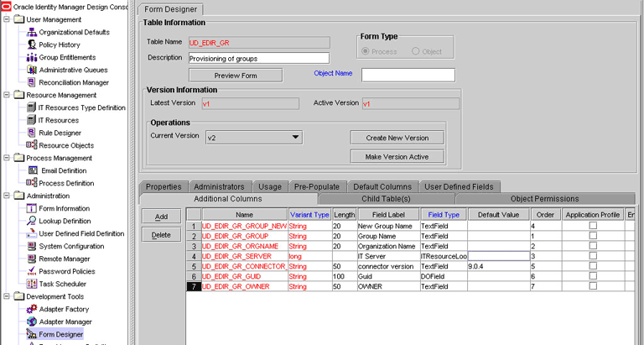The height and width of the screenshot is (345, 644).
Task: Open Administrative Queues icon
Action: click(32, 70)
